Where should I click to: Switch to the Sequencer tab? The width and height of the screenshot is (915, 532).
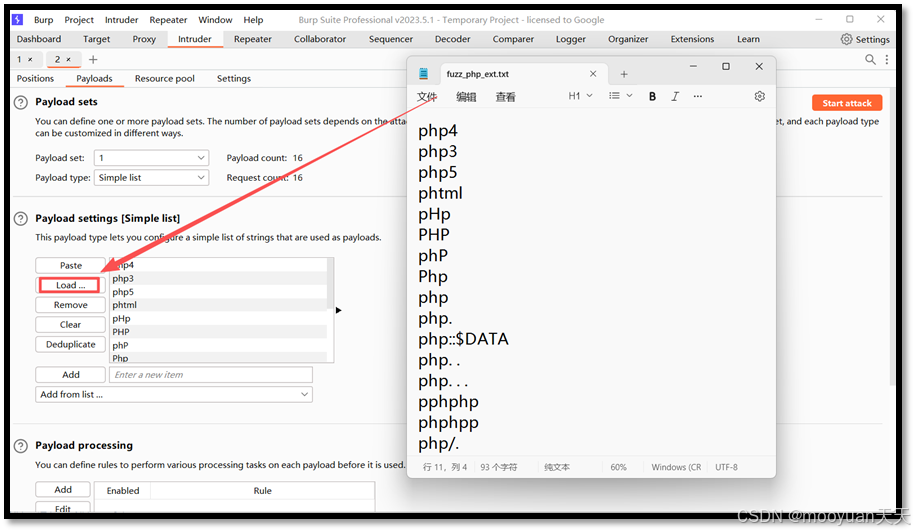coord(391,39)
